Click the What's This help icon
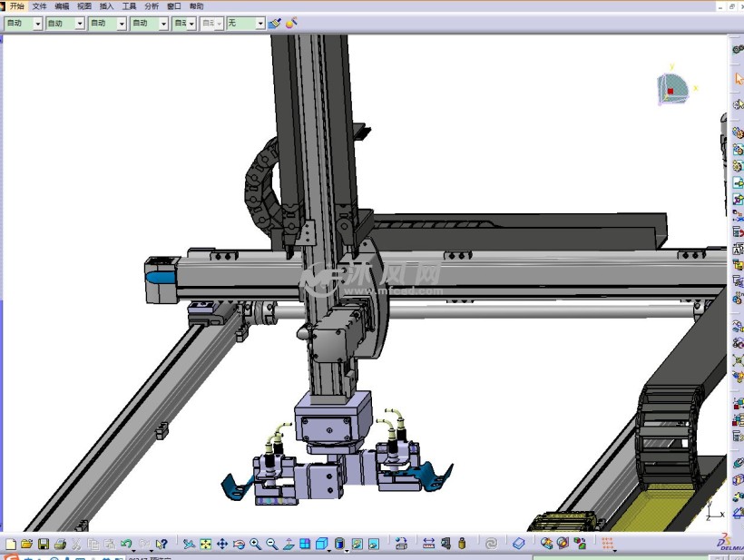This screenshot has height=560, width=744. tap(162, 544)
